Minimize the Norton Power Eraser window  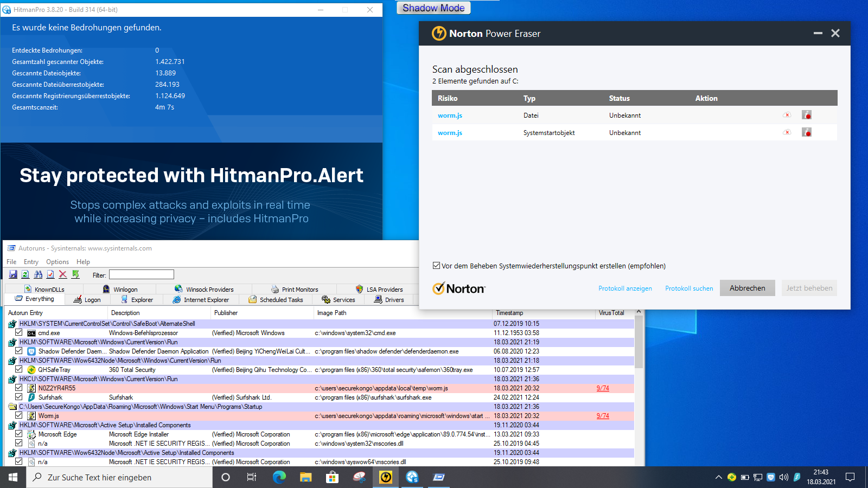(x=818, y=34)
